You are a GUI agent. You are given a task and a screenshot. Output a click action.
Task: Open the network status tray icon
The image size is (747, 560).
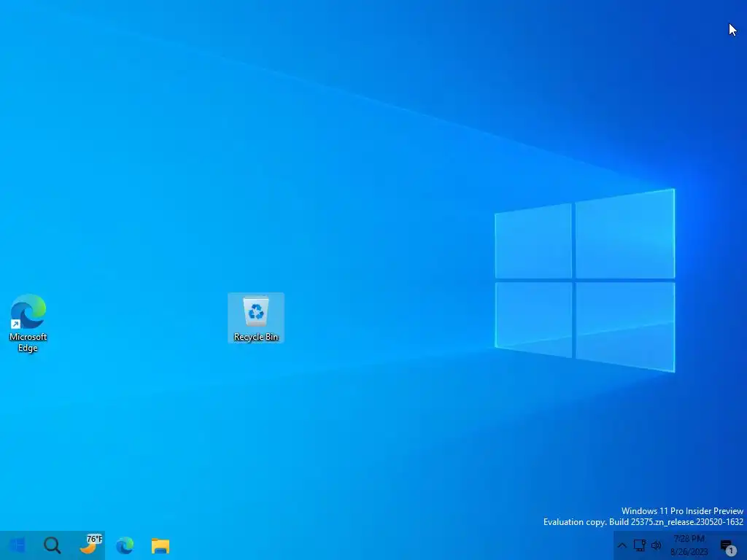639,545
